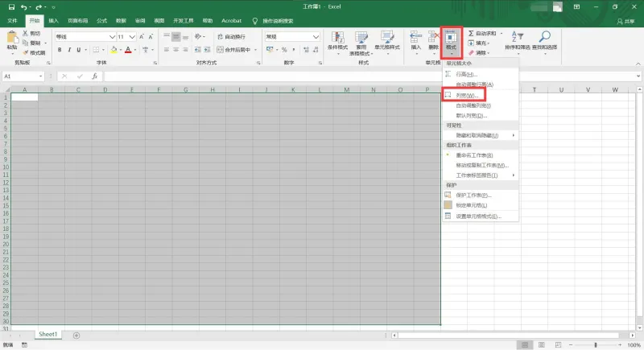
Task: Choose Row Height (行高) menu item
Action: coord(480,74)
